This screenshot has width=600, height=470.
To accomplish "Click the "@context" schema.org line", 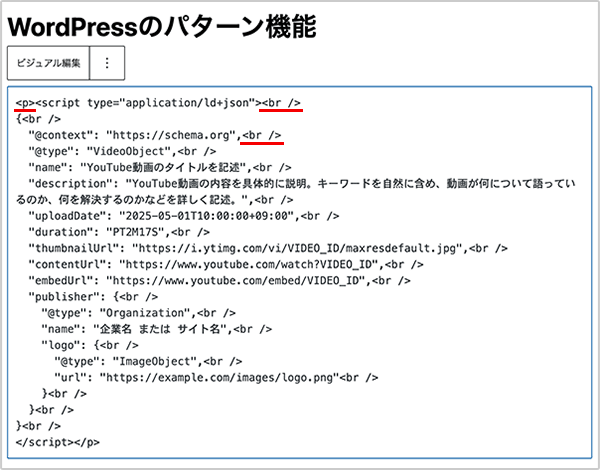I will (155, 135).
